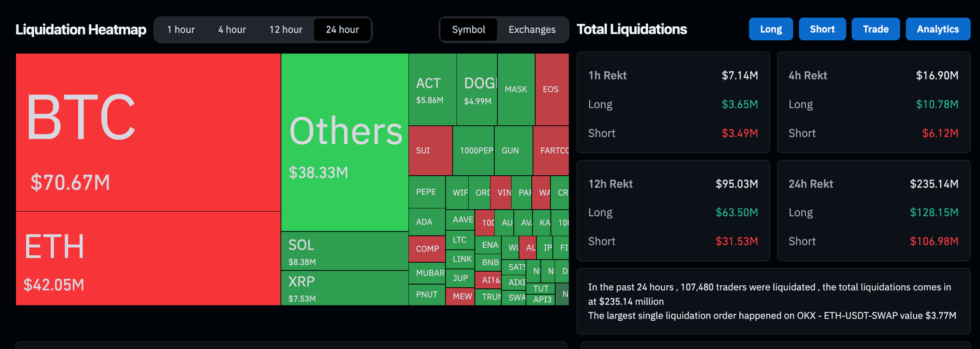Toggle heatmap view to Symbol
The image size is (980, 349).
(468, 29)
